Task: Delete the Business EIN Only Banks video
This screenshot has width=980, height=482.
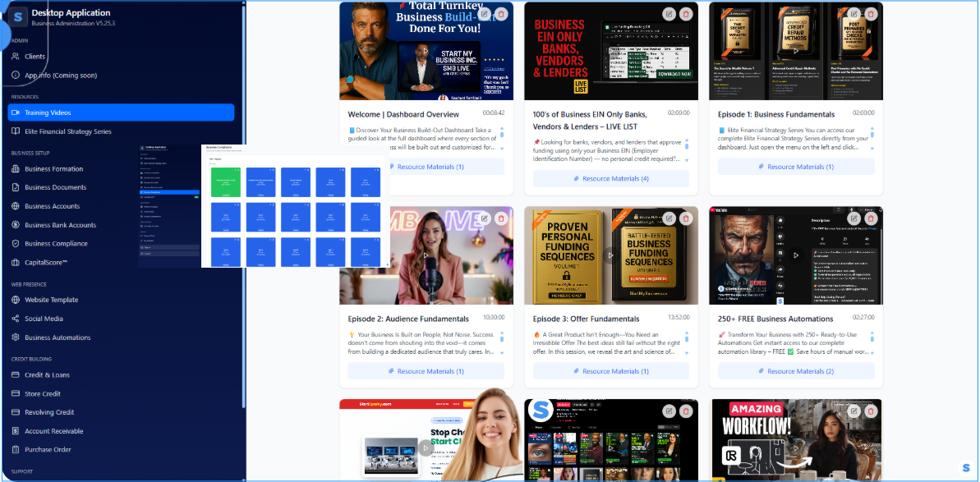Action: (x=686, y=14)
